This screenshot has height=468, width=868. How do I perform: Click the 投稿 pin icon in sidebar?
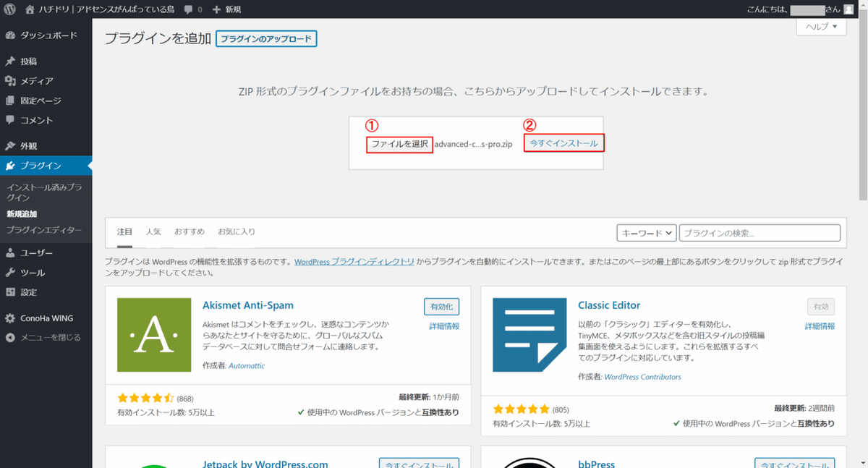click(x=10, y=61)
